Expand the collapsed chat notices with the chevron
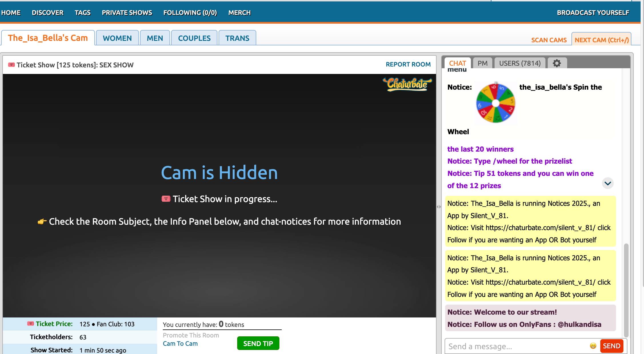Image resolution: width=644 pixels, height=354 pixels. pyautogui.click(x=607, y=183)
